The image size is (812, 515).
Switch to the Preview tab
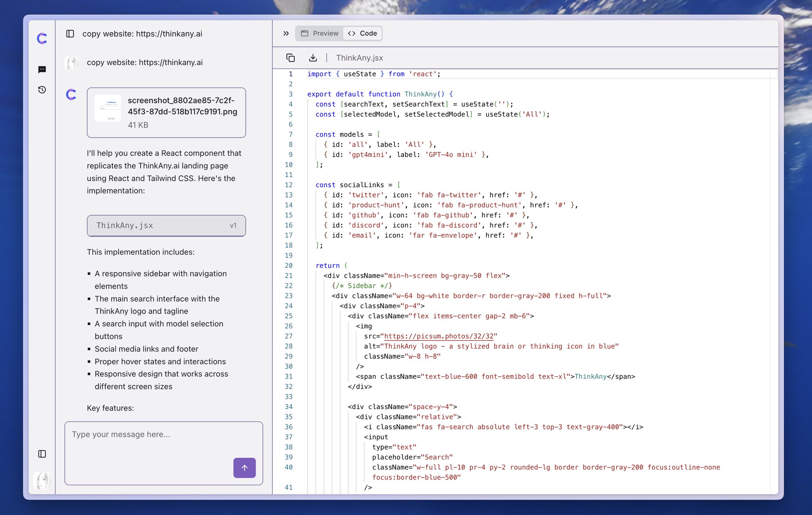click(x=320, y=33)
